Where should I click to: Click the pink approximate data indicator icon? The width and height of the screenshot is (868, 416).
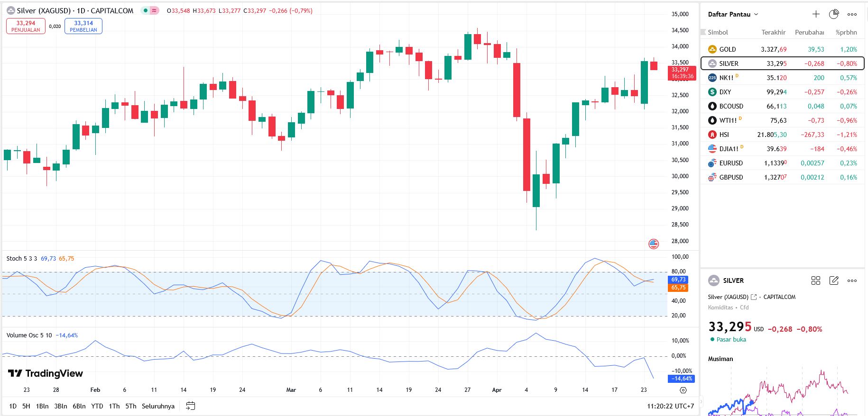(154, 10)
